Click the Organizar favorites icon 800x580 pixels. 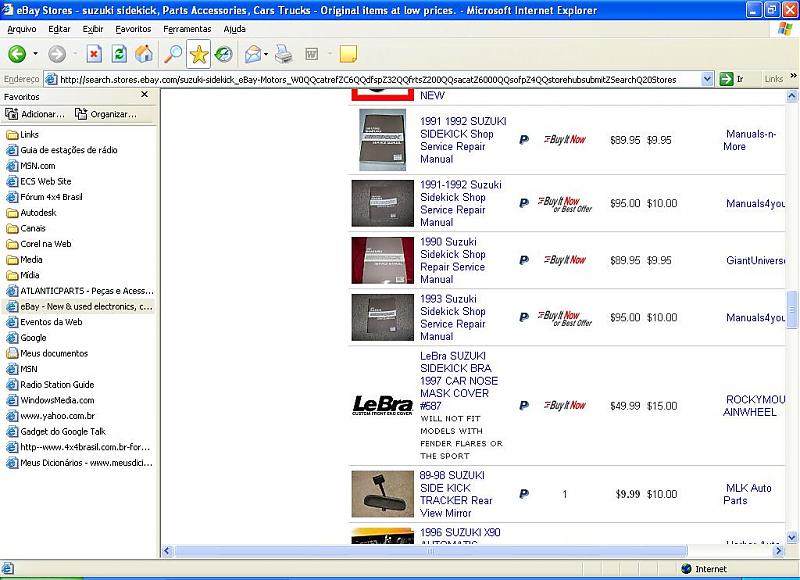pos(81,114)
